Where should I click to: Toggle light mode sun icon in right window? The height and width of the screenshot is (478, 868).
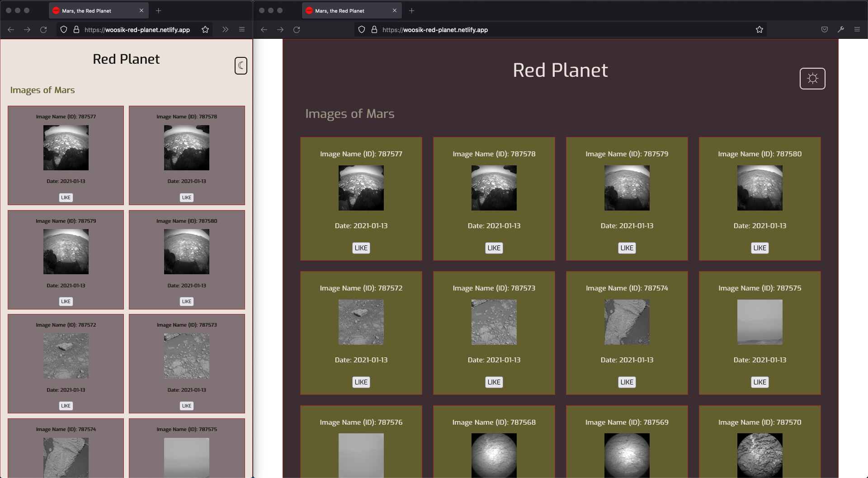pyautogui.click(x=812, y=79)
